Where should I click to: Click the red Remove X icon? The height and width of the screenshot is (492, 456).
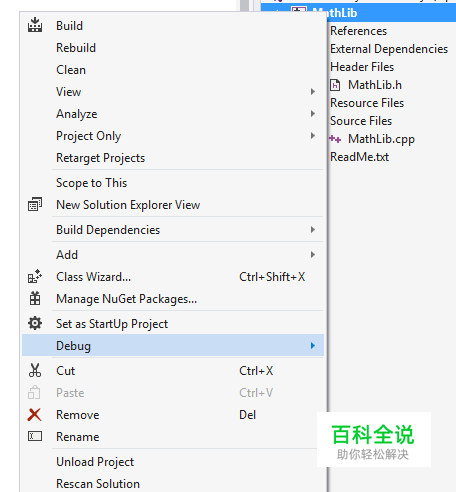35,415
